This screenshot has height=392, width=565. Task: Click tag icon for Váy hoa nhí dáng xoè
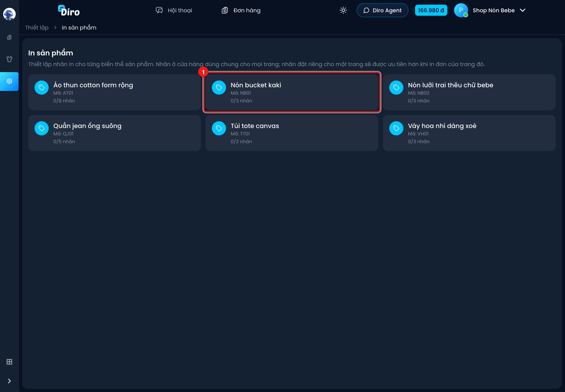[396, 128]
